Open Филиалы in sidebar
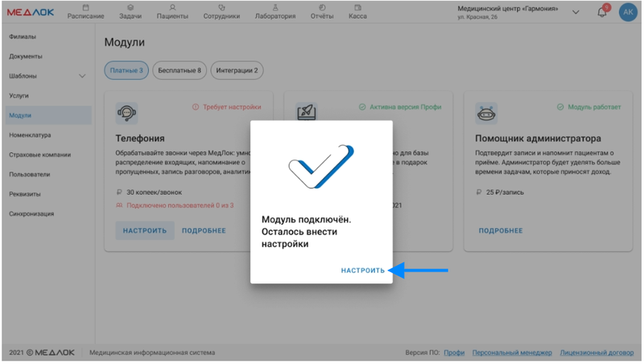The height and width of the screenshot is (364, 644). click(23, 36)
